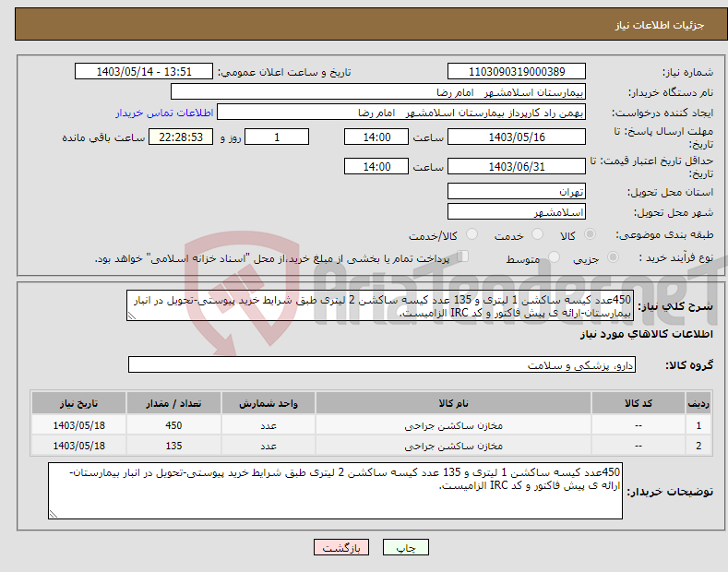This screenshot has height=572, width=728.
Task: Click the price validity date 1403/06/31
Action: [517, 166]
